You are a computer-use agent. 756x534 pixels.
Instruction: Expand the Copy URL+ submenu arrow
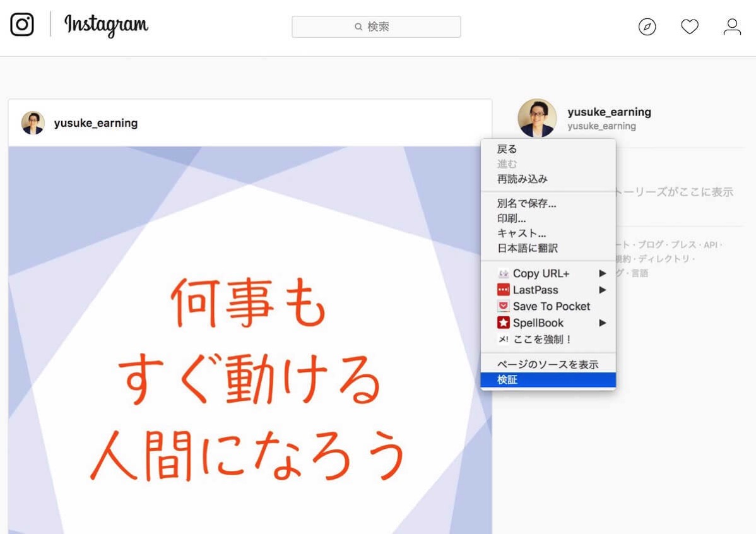tap(602, 273)
